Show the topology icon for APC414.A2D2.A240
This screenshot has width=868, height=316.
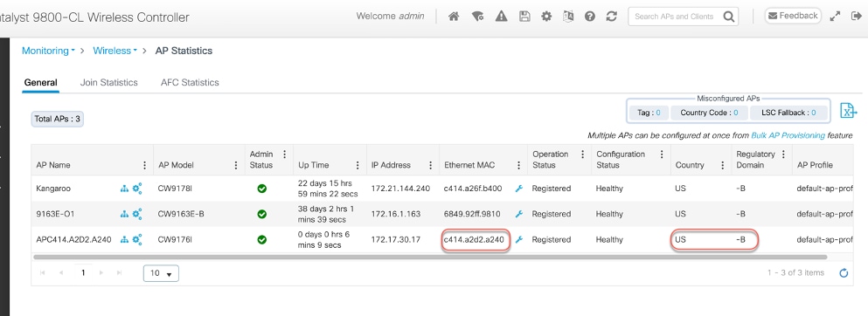[x=124, y=240]
